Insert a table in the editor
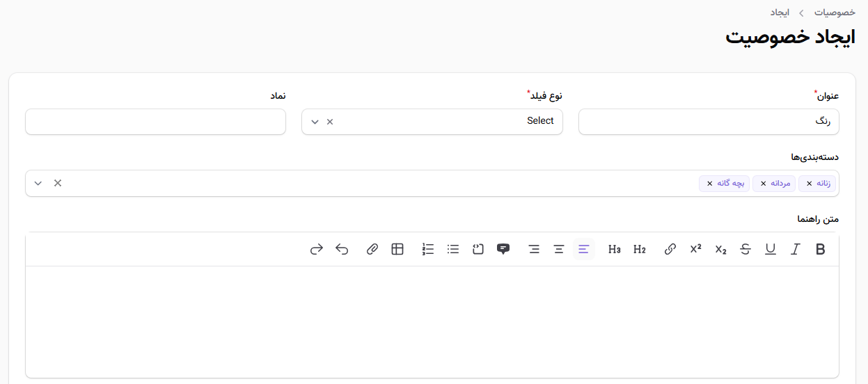Viewport: 868px width, 384px height. (x=397, y=249)
